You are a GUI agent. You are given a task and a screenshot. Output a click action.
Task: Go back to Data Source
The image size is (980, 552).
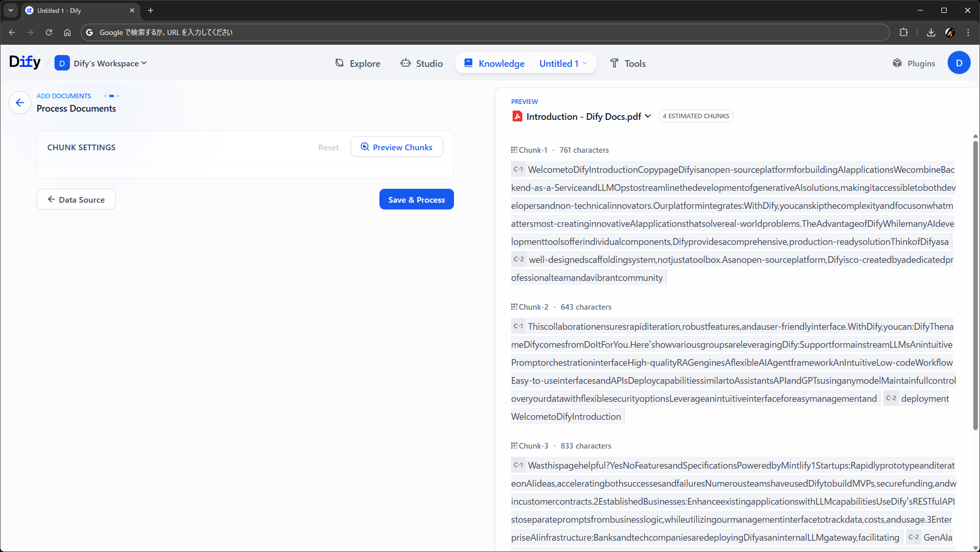pyautogui.click(x=76, y=200)
